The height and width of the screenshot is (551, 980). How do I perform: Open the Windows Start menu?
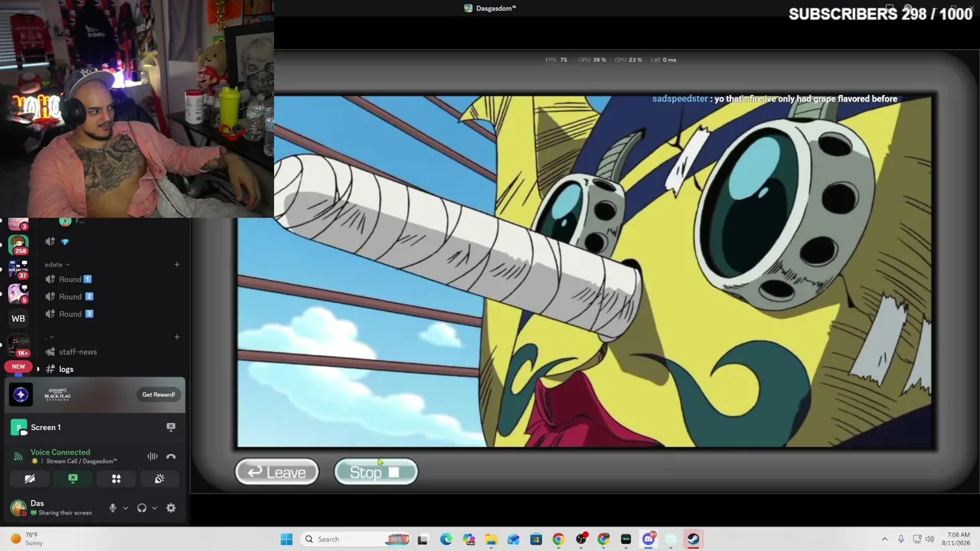(286, 540)
